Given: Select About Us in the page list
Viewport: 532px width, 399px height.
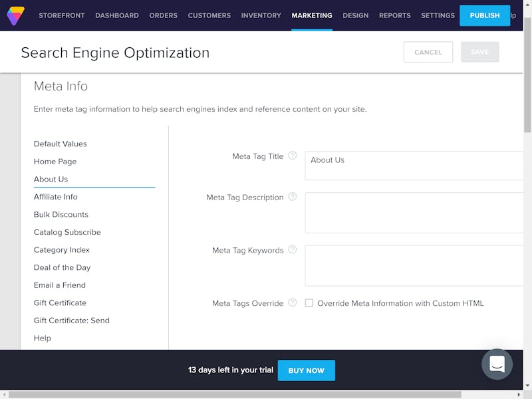Looking at the screenshot, I should coord(51,179).
